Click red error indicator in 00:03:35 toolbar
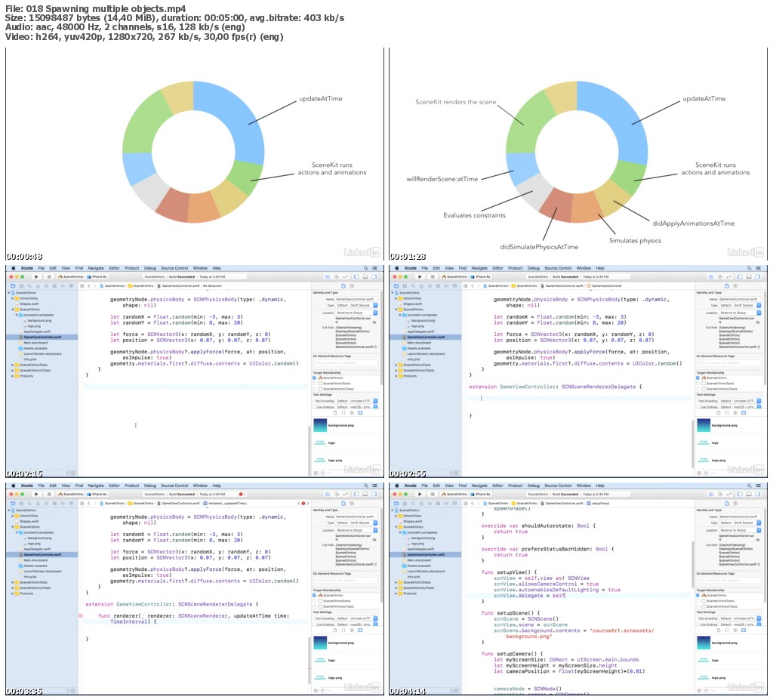This screenshot has height=700, width=773. click(x=241, y=494)
